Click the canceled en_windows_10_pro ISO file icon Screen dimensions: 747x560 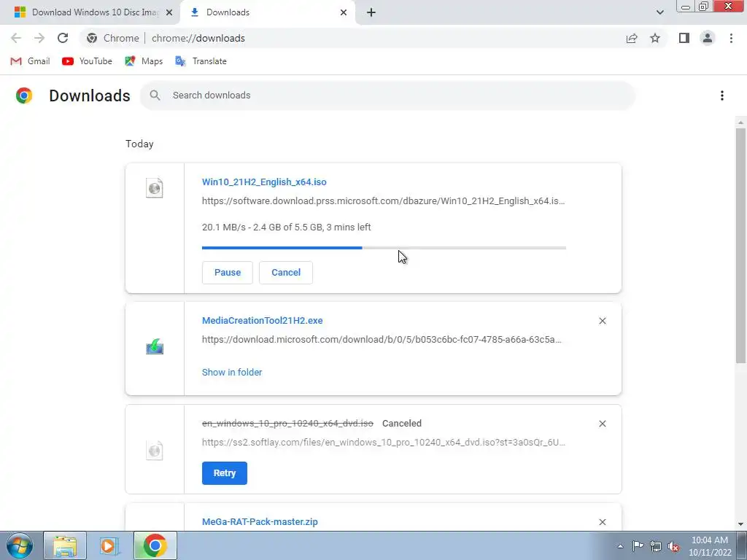(155, 451)
